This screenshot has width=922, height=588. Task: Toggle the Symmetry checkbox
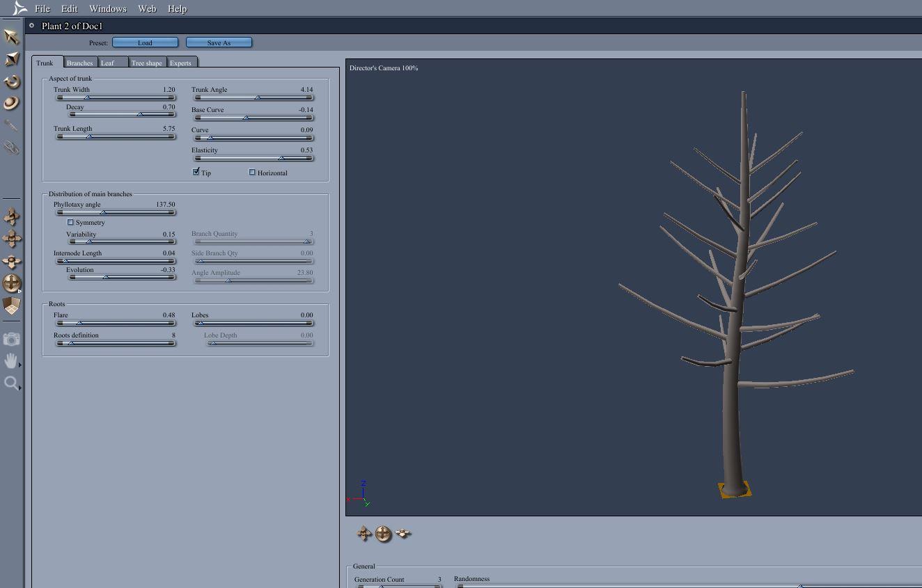pyautogui.click(x=70, y=222)
